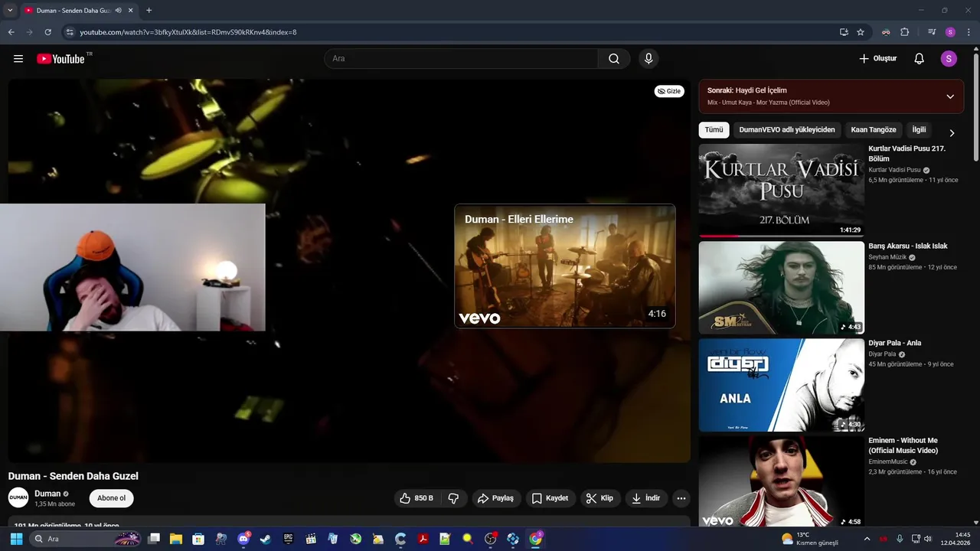Select the Tümü filter chip
This screenshot has height=551, width=980.
[714, 130]
